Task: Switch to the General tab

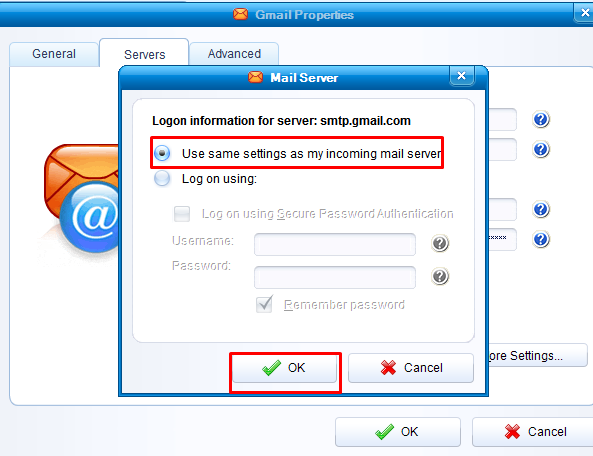Action: (54, 54)
